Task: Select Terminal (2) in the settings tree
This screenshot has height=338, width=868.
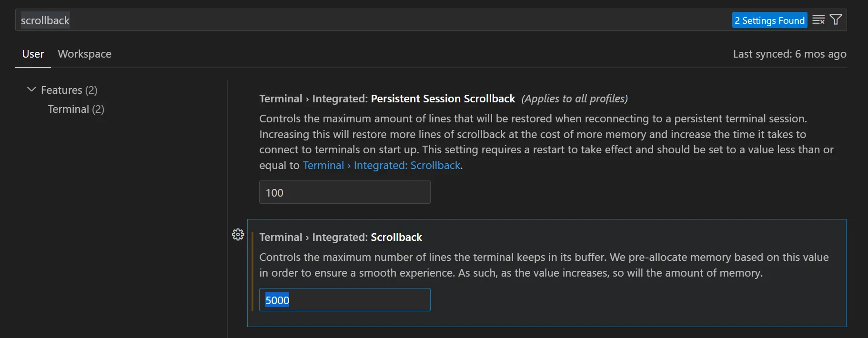Action: coord(76,109)
